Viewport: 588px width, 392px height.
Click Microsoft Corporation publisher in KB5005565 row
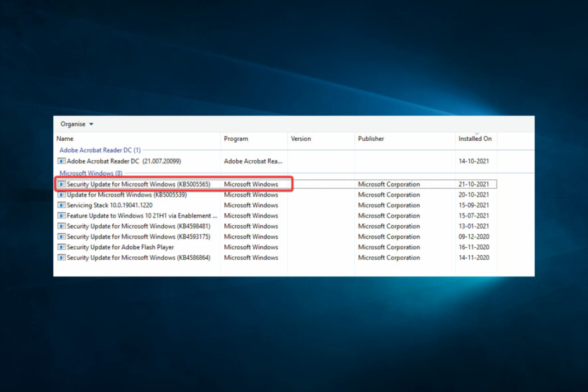point(389,184)
